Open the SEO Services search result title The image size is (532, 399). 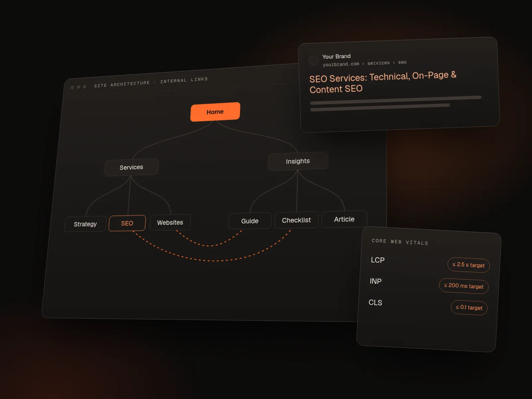click(383, 82)
